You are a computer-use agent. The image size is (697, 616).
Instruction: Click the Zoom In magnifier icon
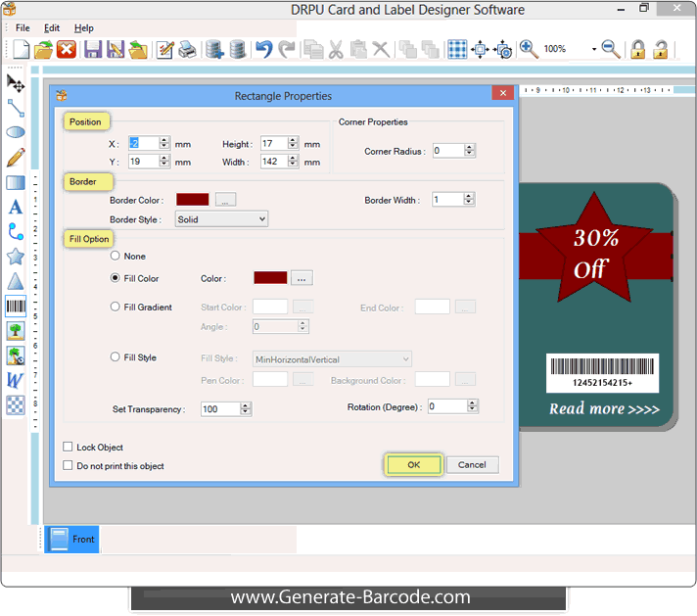pyautogui.click(x=529, y=49)
